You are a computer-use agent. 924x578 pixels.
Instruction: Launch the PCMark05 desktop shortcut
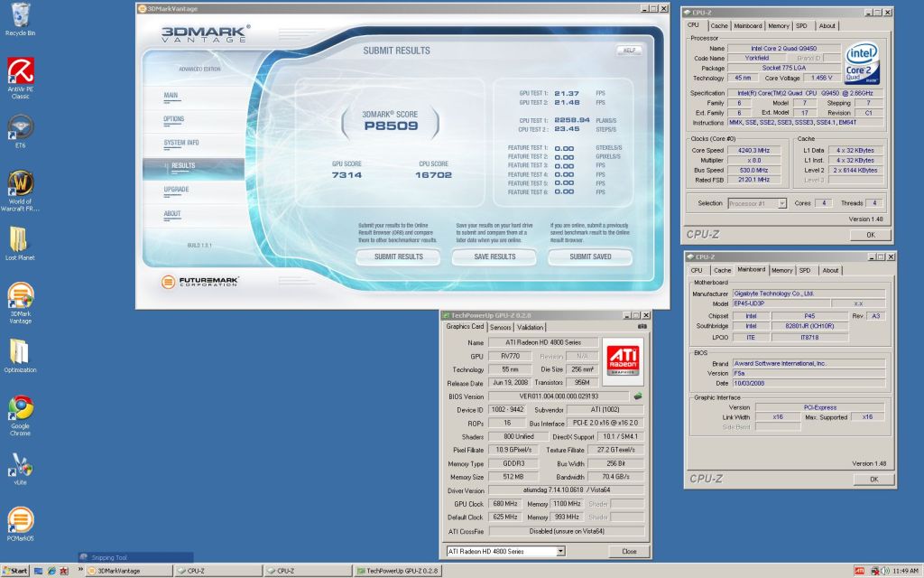point(20,524)
